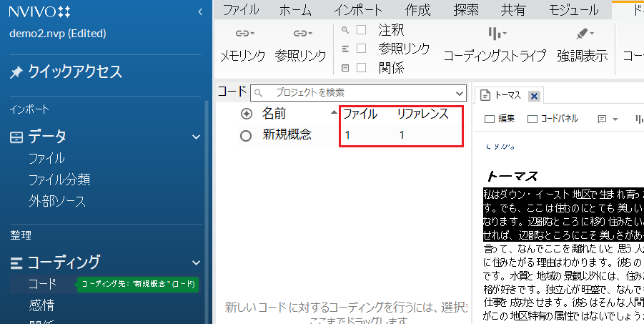Screen dimensions: 644x324
Task: Open 外部ソース in the sidebar
Action: click(57, 201)
